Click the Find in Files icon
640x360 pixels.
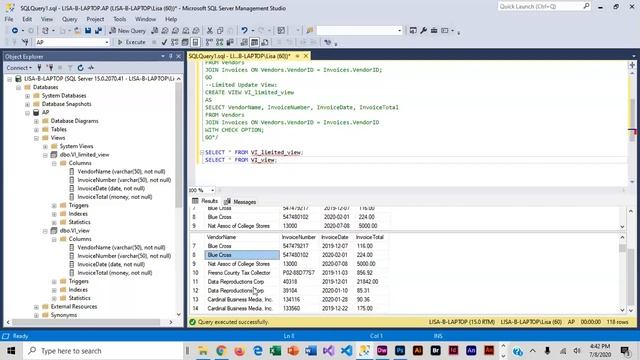(309, 31)
